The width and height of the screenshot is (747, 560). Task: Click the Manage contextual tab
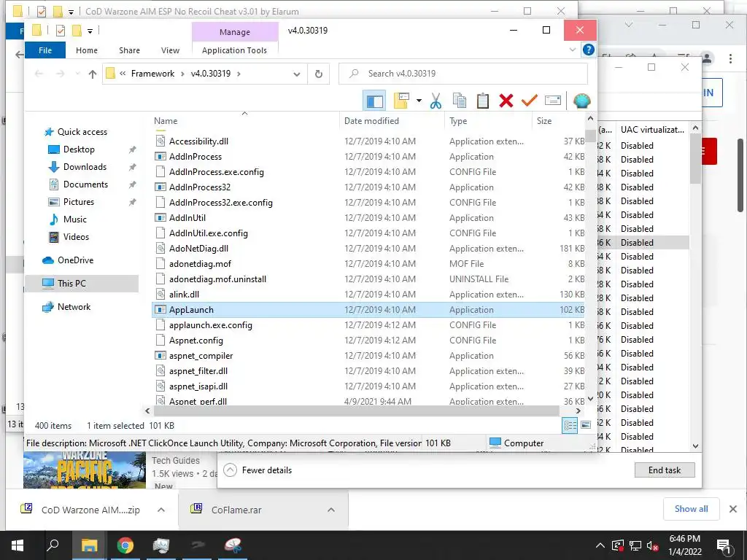235,32
